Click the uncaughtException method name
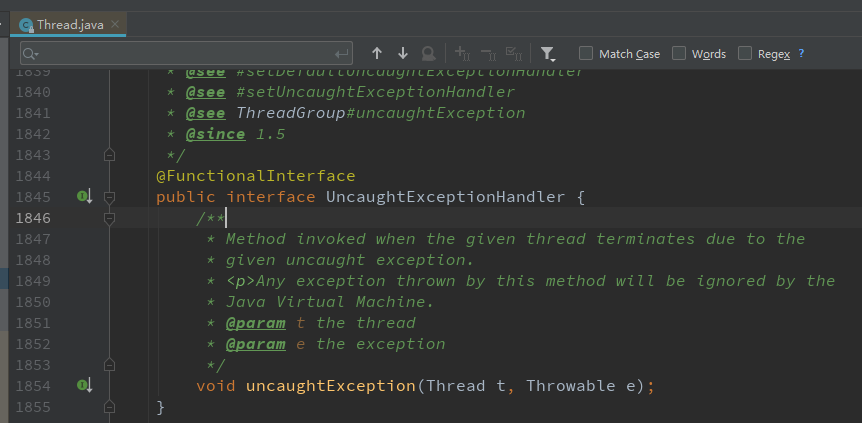Image resolution: width=862 pixels, height=423 pixels. click(x=330, y=386)
